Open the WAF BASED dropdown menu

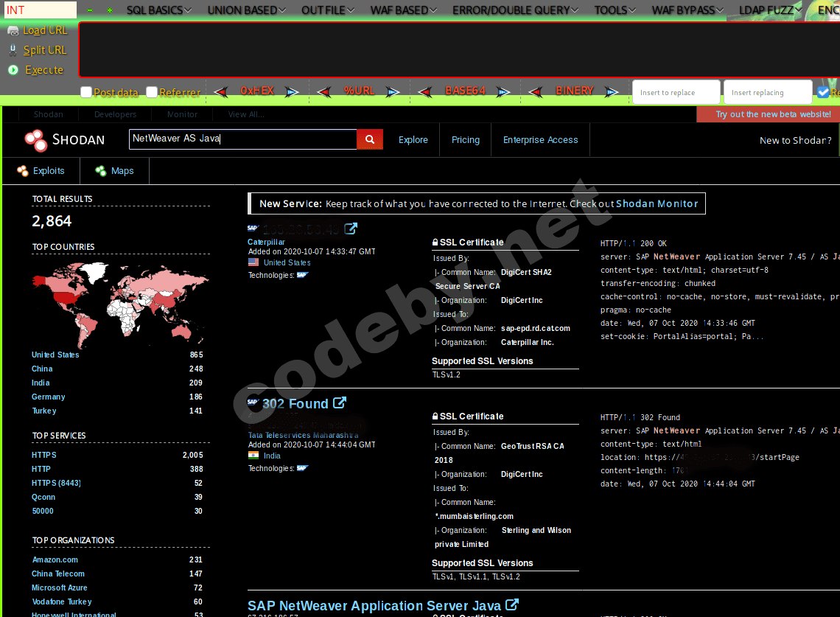pyautogui.click(x=404, y=10)
